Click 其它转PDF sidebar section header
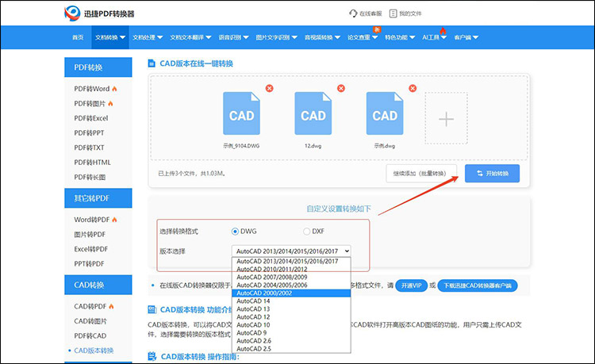The image size is (595, 364). point(98,198)
